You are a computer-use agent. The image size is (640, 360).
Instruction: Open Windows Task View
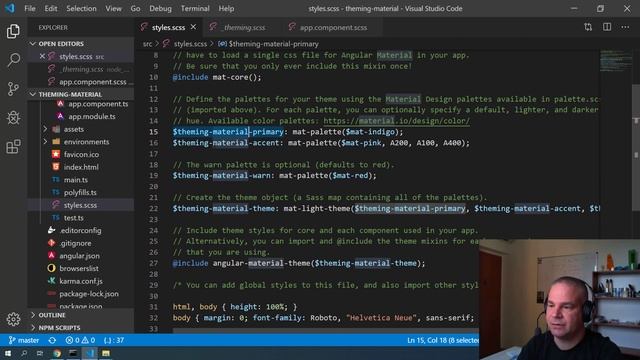point(40,353)
